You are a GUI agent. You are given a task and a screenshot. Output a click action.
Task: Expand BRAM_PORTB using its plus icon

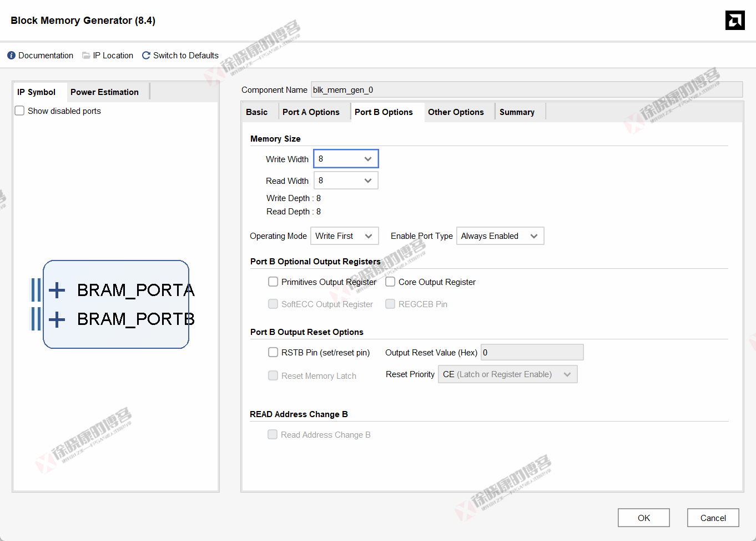coord(56,319)
